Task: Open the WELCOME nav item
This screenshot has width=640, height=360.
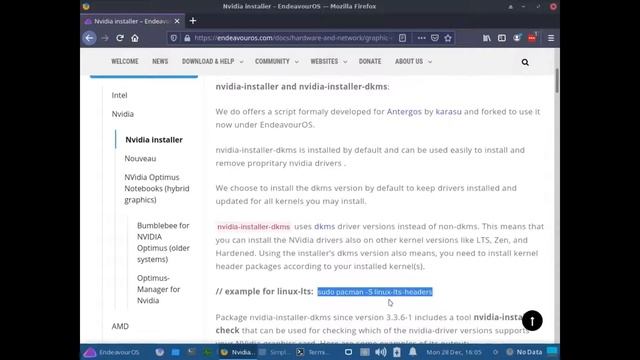Action: [x=125, y=61]
